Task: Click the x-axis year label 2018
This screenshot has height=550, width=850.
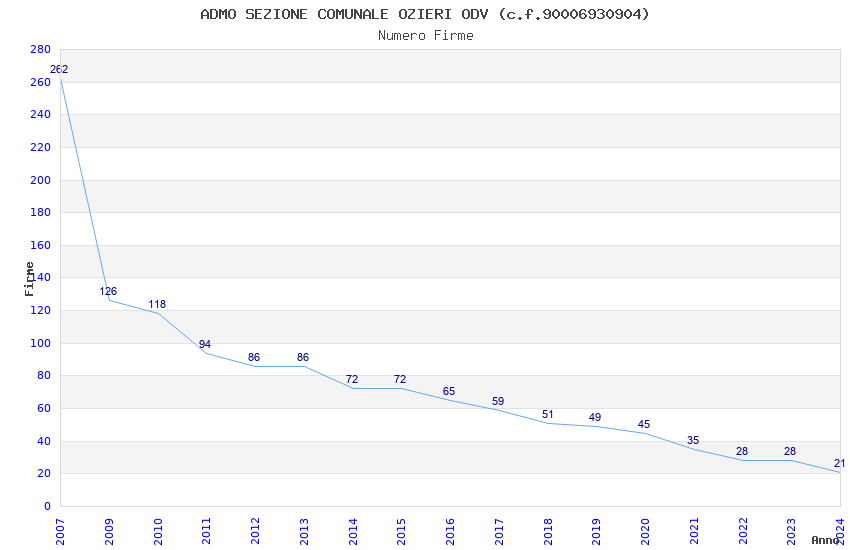Action: pos(548,532)
